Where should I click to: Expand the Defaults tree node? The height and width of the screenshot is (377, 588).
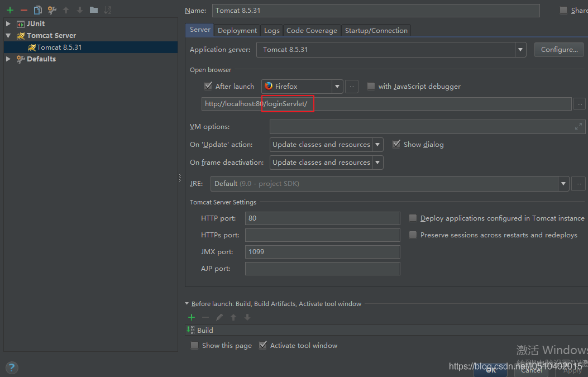click(8, 59)
